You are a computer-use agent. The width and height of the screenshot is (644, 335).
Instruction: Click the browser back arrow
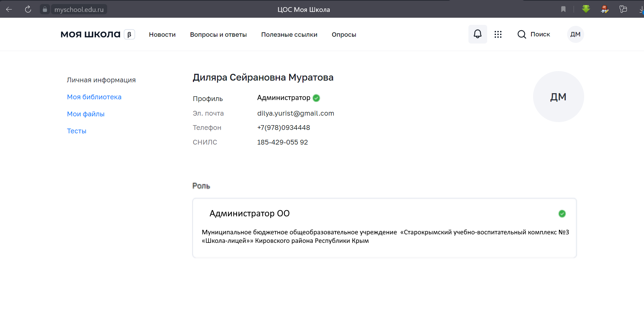[x=9, y=10]
